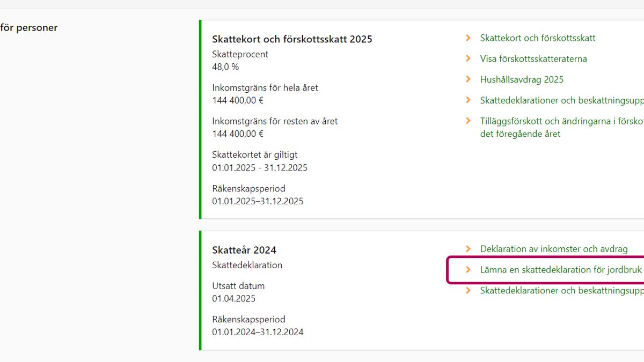The height and width of the screenshot is (362, 644).
Task: Click the chevron before Tilläggsförskott och ändringarna
Action: coord(468,121)
